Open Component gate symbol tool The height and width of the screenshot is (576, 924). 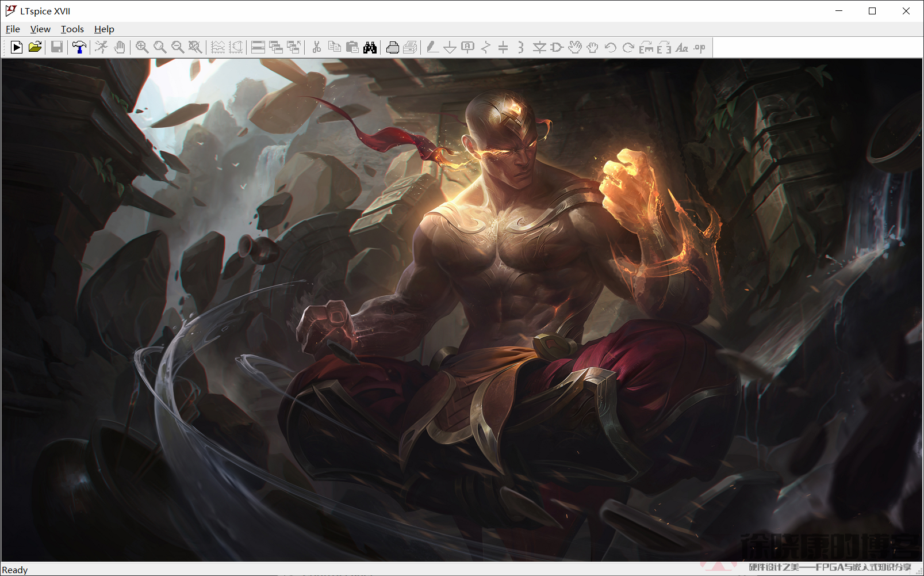pos(557,47)
